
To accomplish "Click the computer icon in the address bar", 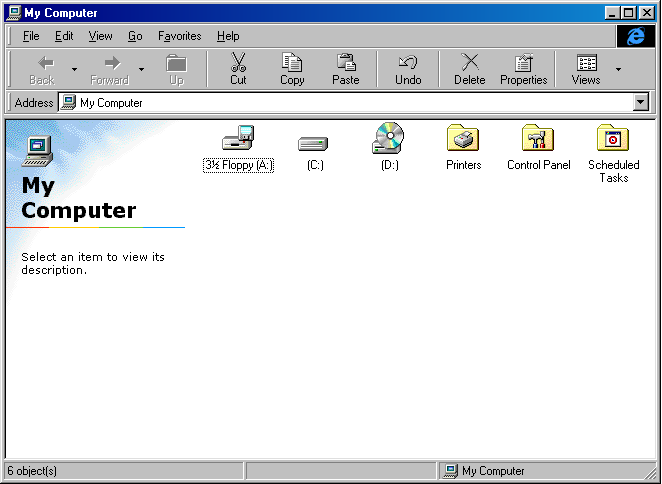I will click(x=68, y=102).
